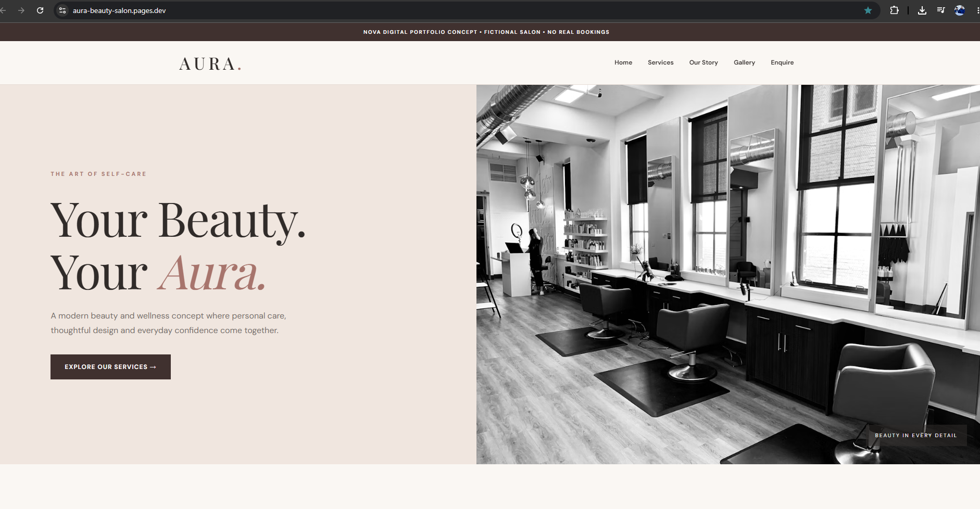Go to the Home nav link

(623, 62)
